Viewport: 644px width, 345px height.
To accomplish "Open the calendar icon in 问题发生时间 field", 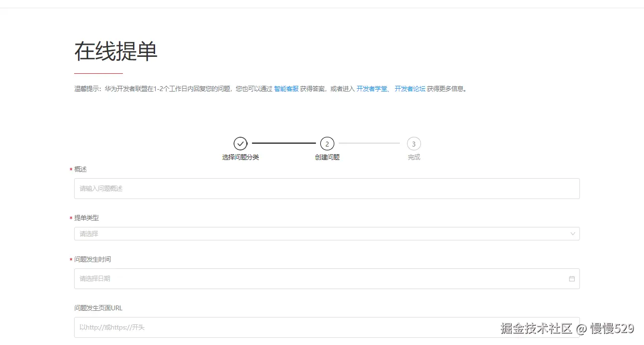I will coord(572,279).
